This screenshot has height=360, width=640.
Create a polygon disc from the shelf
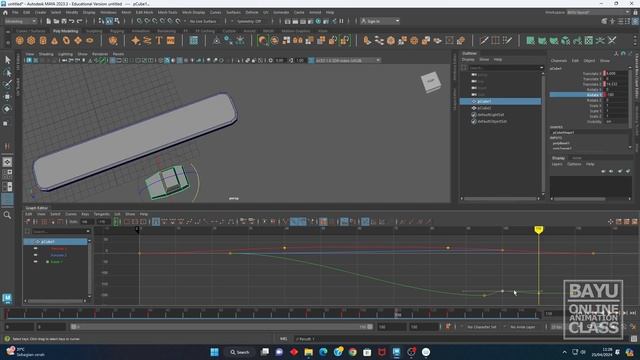(90, 40)
